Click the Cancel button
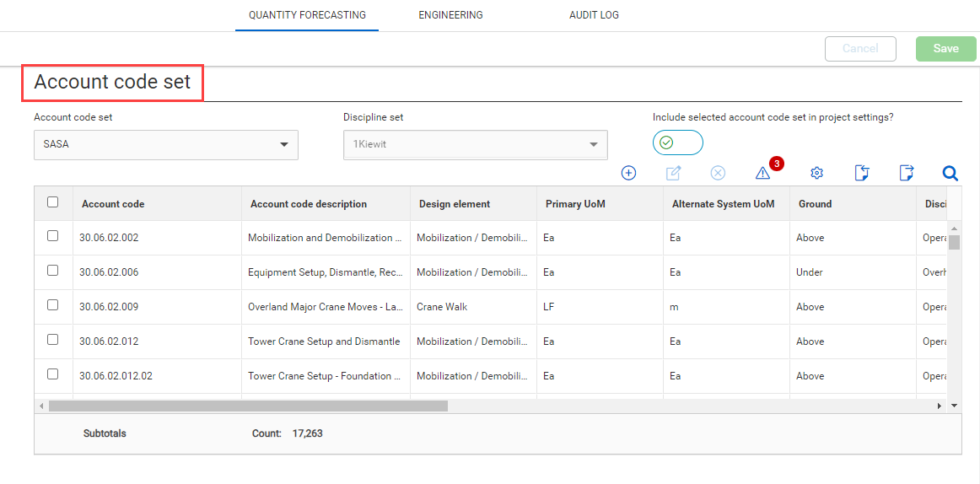 860,49
